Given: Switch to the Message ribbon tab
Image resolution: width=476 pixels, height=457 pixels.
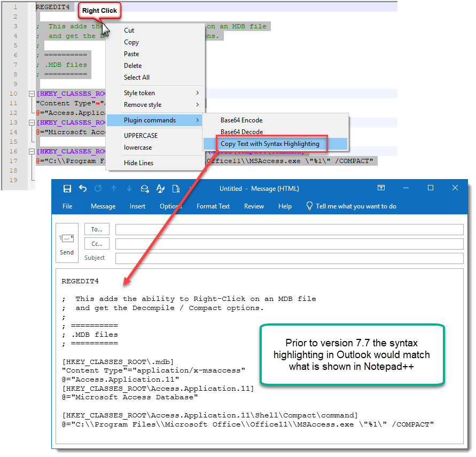Looking at the screenshot, I should (x=103, y=206).
